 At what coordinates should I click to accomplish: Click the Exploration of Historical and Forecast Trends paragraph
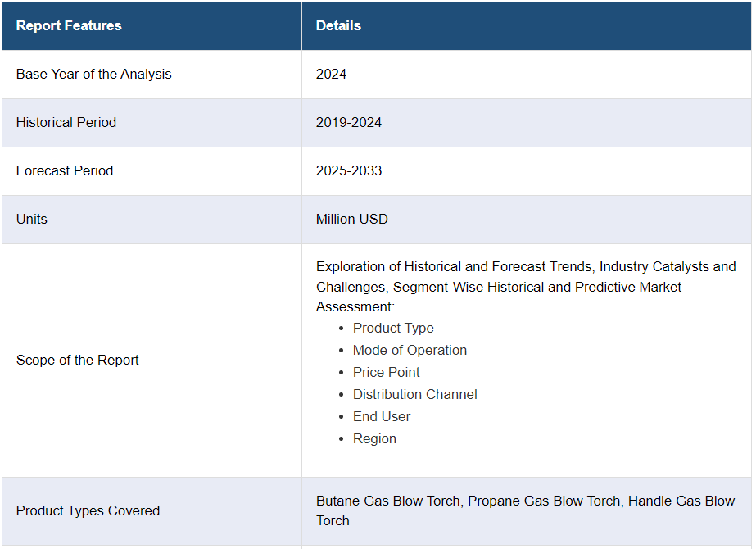pos(525,286)
